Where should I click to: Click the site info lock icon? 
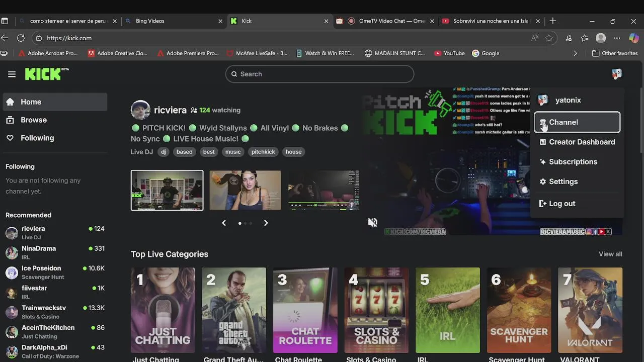pyautogui.click(x=39, y=38)
